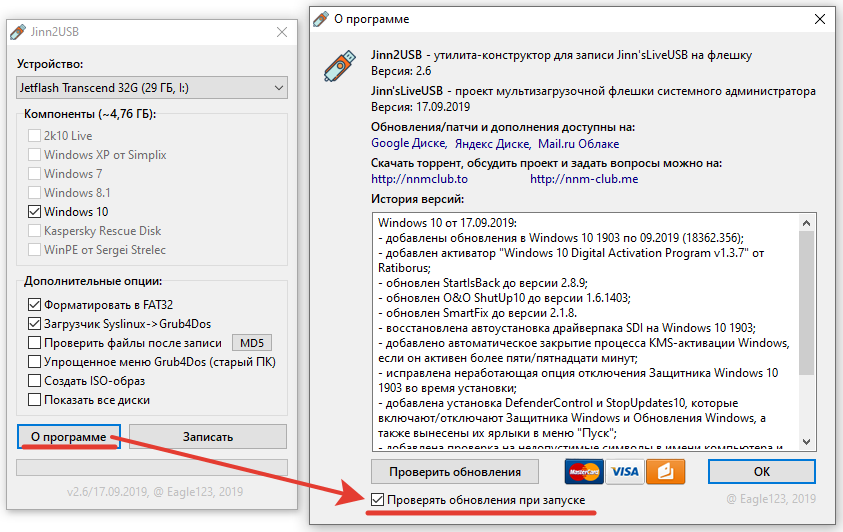Close the О программе dialog
843x532 pixels.
(820, 19)
